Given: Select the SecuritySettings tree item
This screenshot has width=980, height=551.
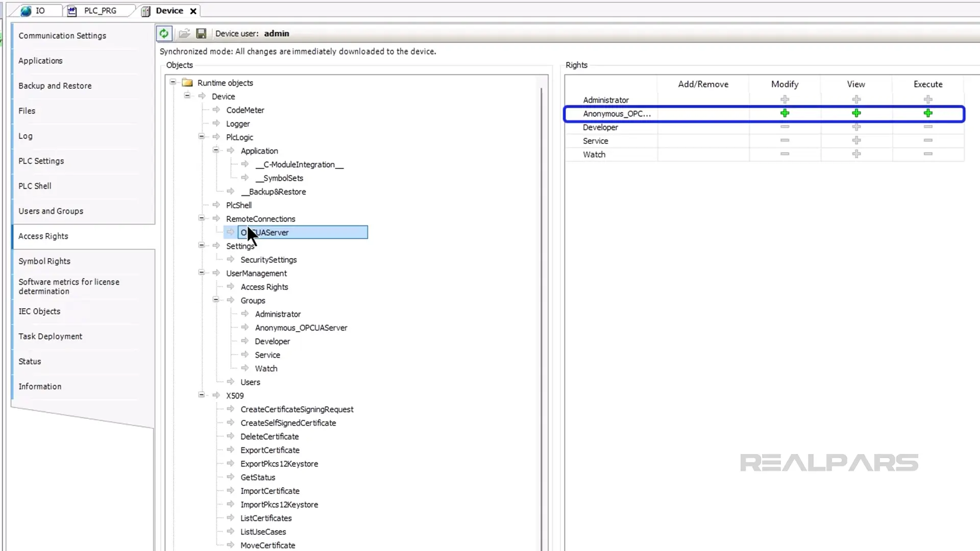Looking at the screenshot, I should pyautogui.click(x=268, y=260).
